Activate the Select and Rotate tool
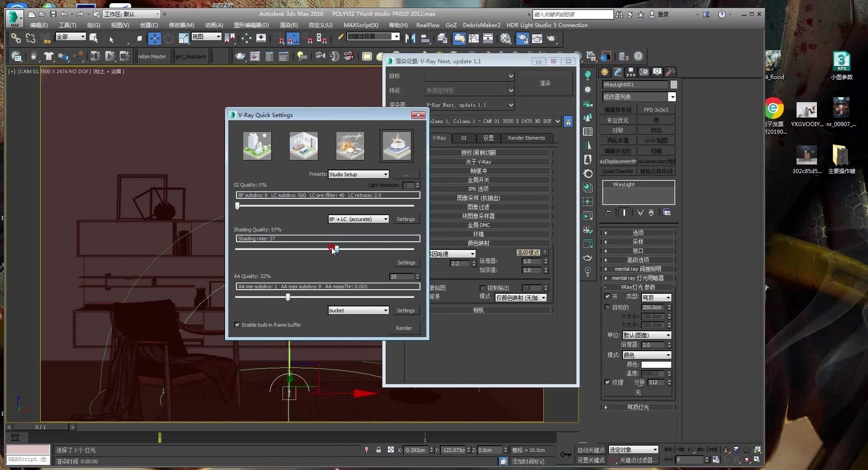 (168, 38)
